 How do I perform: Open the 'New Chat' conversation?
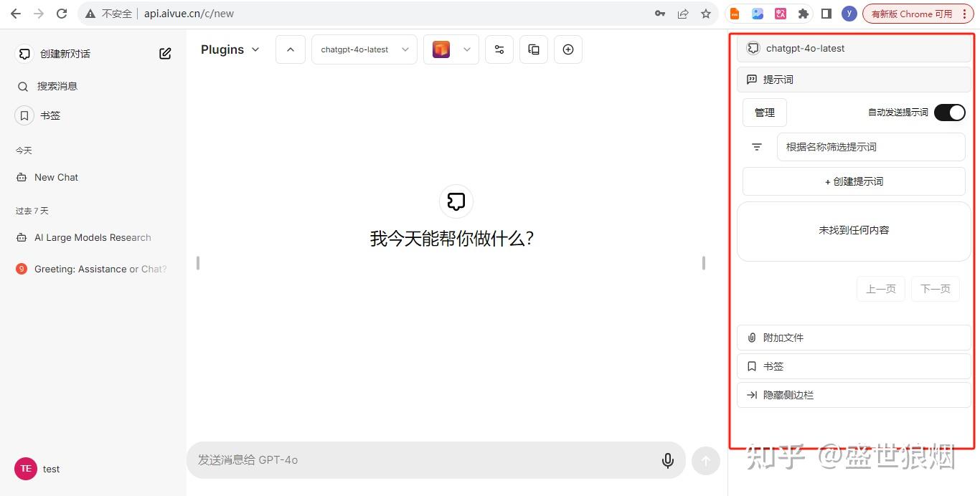[x=93, y=177]
